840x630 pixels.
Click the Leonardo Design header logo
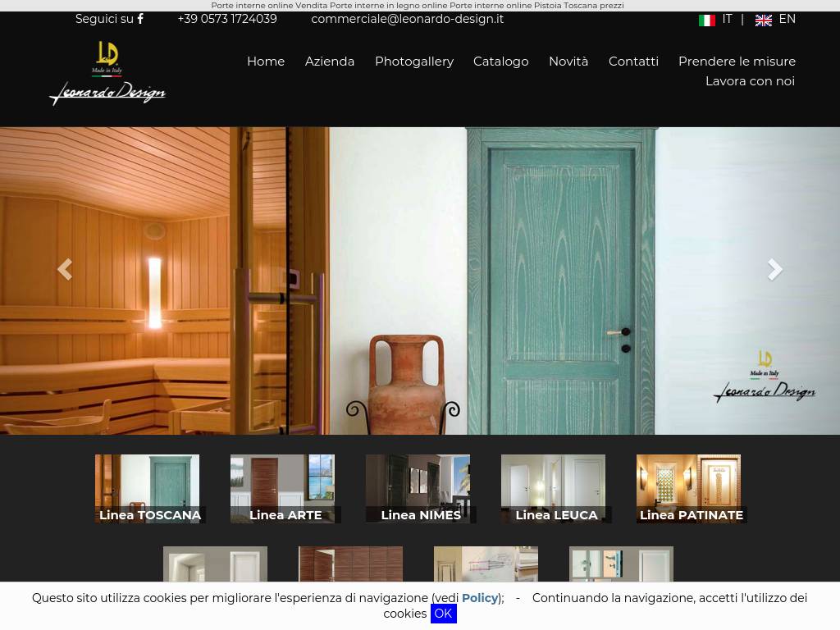coord(107,74)
